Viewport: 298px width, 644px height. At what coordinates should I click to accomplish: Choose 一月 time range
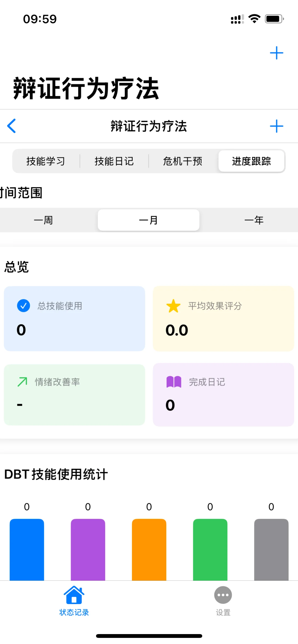[x=148, y=220]
